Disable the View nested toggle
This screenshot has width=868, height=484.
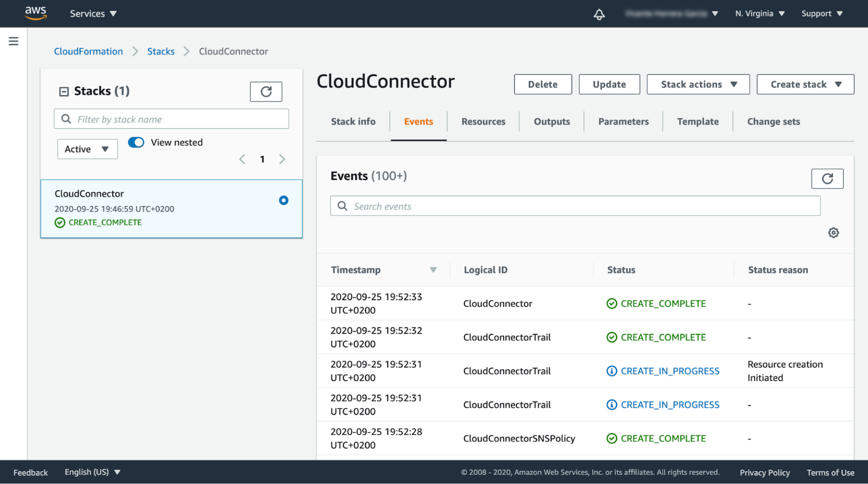135,142
